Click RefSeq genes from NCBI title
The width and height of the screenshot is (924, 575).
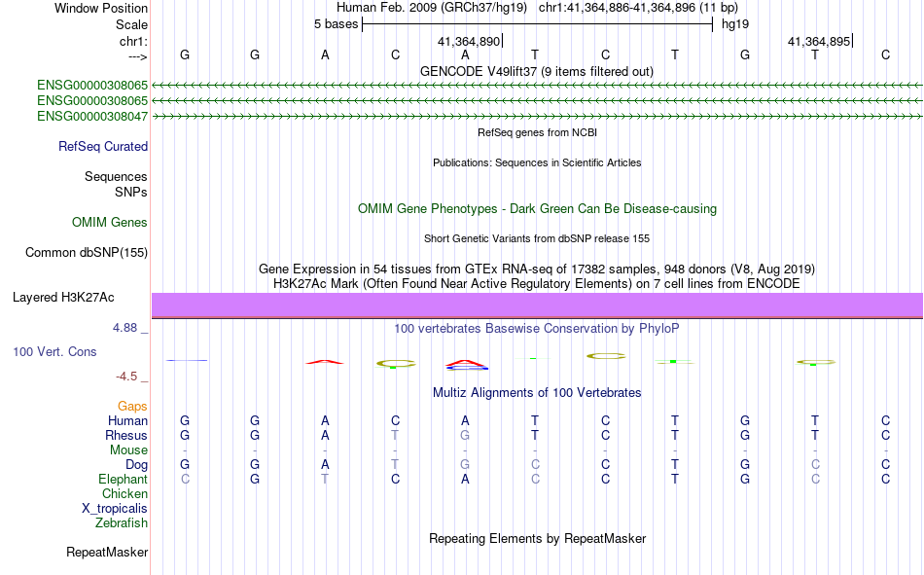pyautogui.click(x=538, y=132)
